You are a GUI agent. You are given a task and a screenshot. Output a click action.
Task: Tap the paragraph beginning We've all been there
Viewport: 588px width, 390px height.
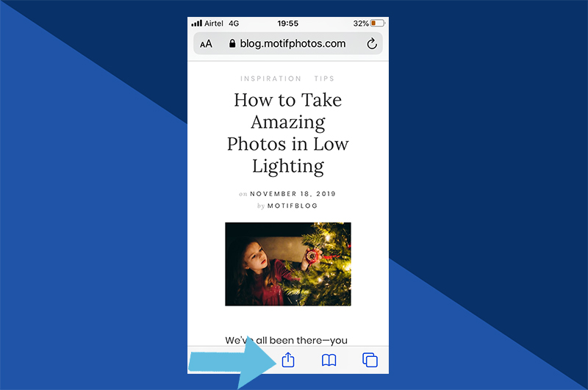point(286,340)
